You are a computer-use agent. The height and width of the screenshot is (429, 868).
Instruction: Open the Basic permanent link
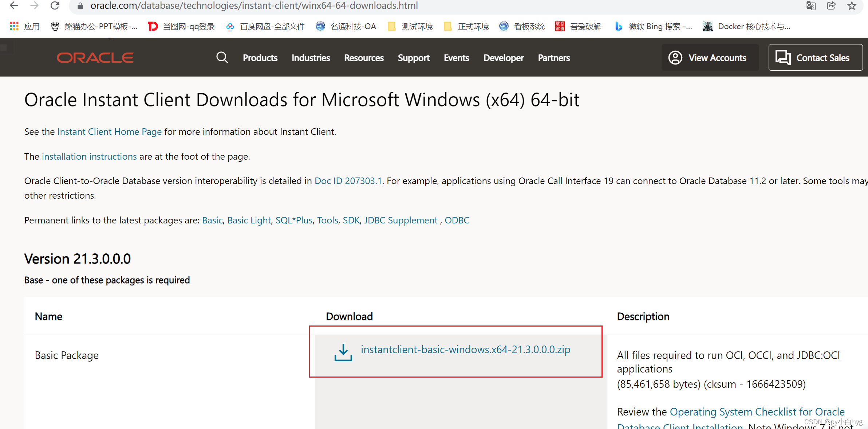pos(212,220)
